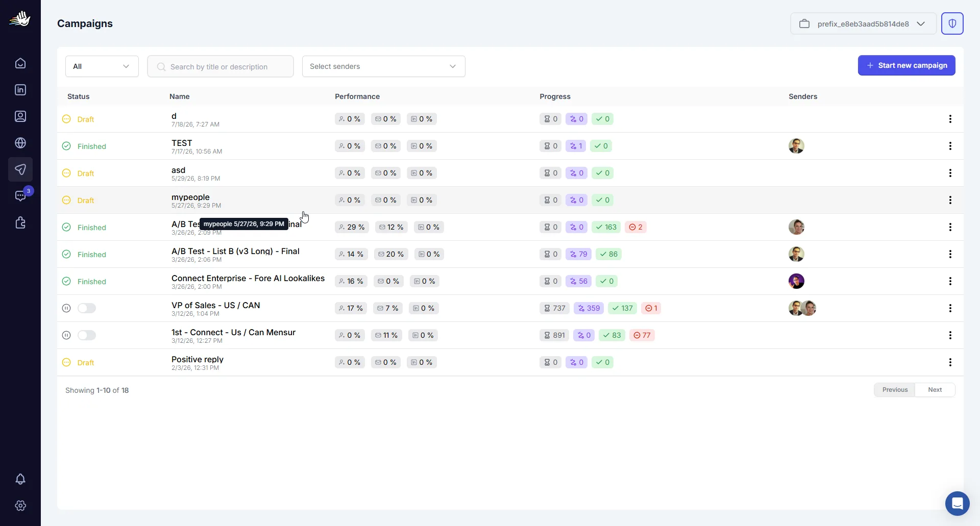Open the three-dot menu for Connect Enterprise campaign
Screen dimensions: 980x526
950,281
